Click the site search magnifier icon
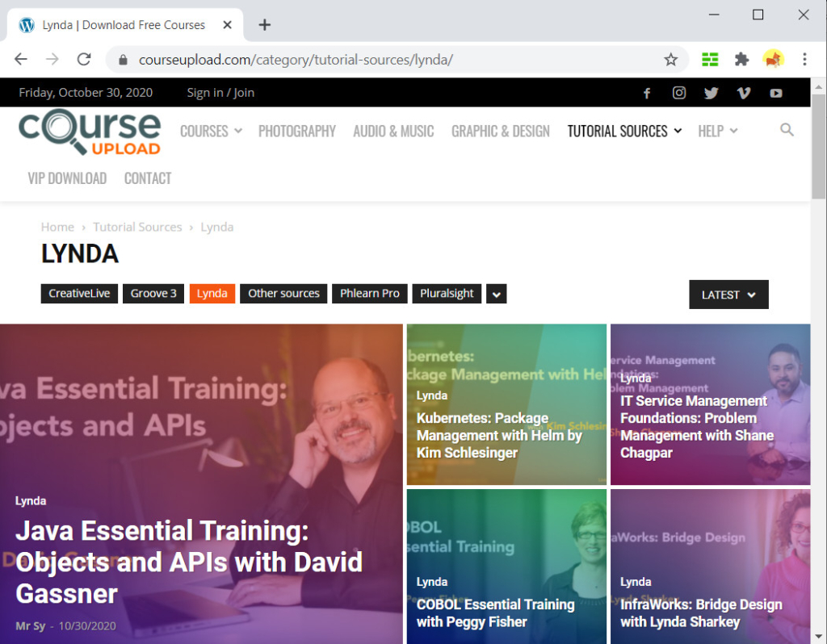Image resolution: width=827 pixels, height=644 pixels. coord(787,130)
